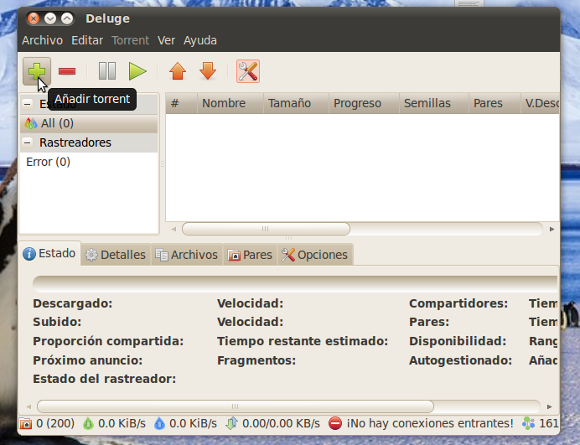Screen dimensions: 580x445
Task: Sort the torrent list by Progreso column
Action: pos(364,103)
